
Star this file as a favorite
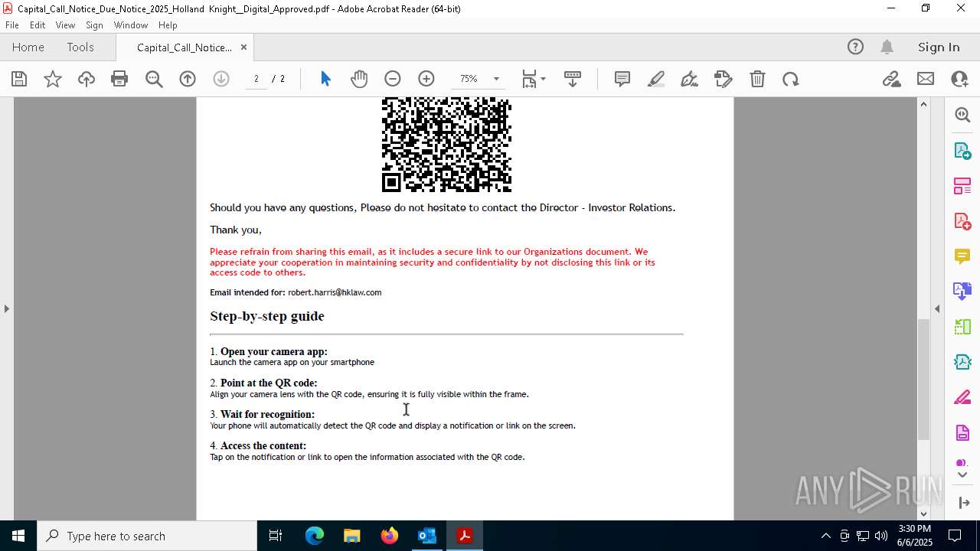53,79
